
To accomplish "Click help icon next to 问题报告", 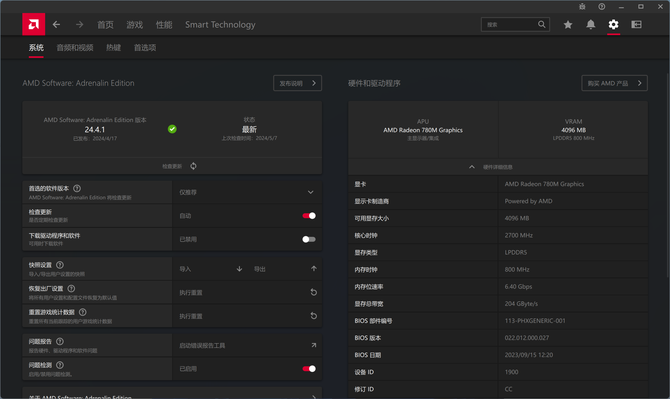I will pos(60,341).
